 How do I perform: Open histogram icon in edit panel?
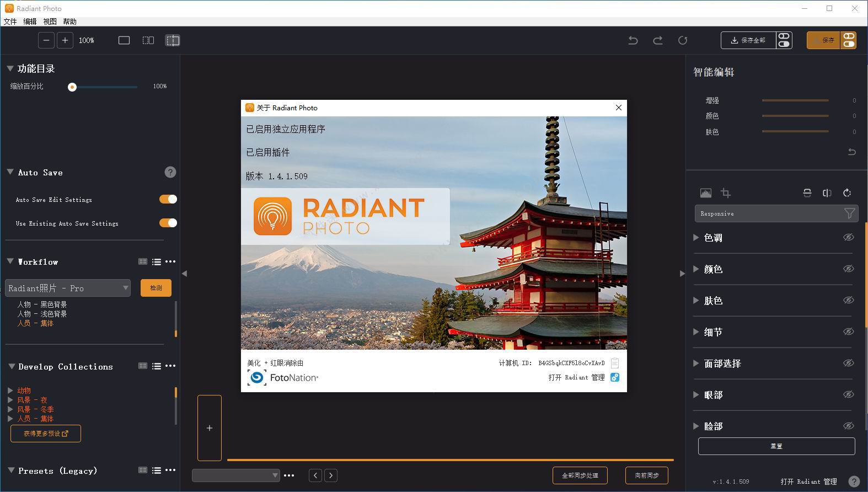pyautogui.click(x=705, y=192)
